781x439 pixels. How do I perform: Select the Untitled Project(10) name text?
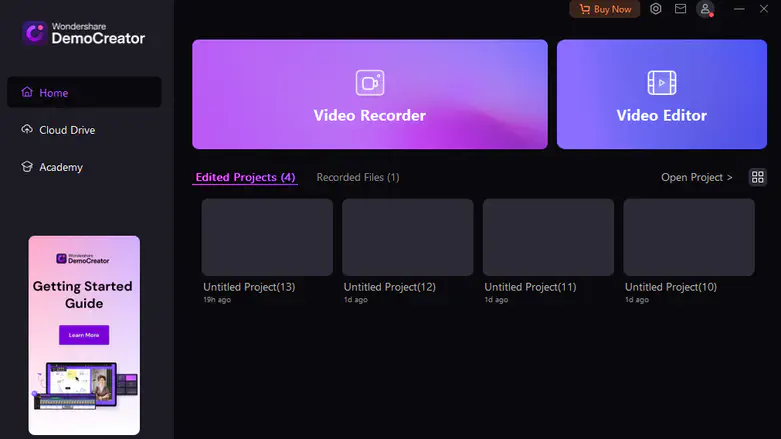coord(670,287)
